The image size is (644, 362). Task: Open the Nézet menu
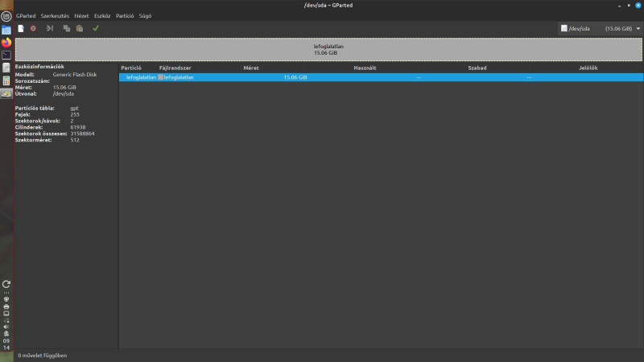(x=81, y=15)
